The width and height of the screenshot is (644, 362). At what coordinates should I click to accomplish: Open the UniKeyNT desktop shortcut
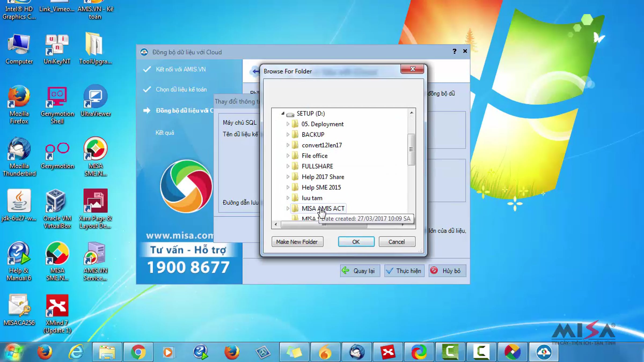coord(57,49)
